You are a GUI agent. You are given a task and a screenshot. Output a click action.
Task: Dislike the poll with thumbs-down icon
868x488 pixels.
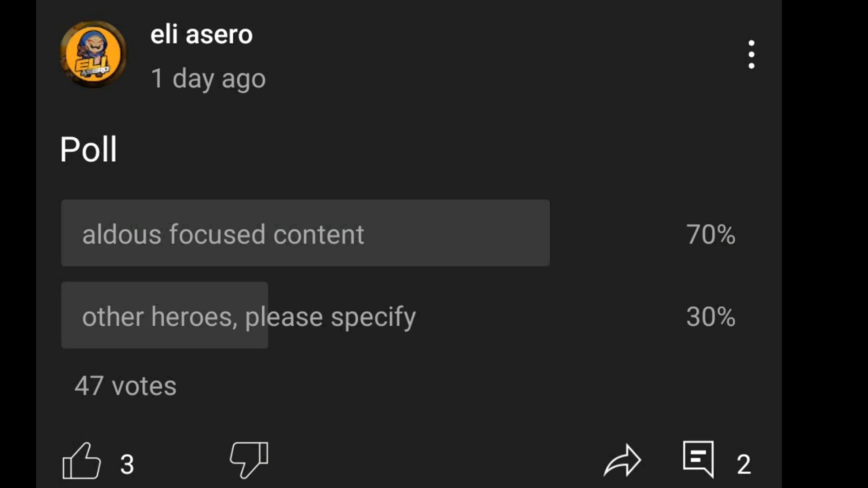[249, 460]
